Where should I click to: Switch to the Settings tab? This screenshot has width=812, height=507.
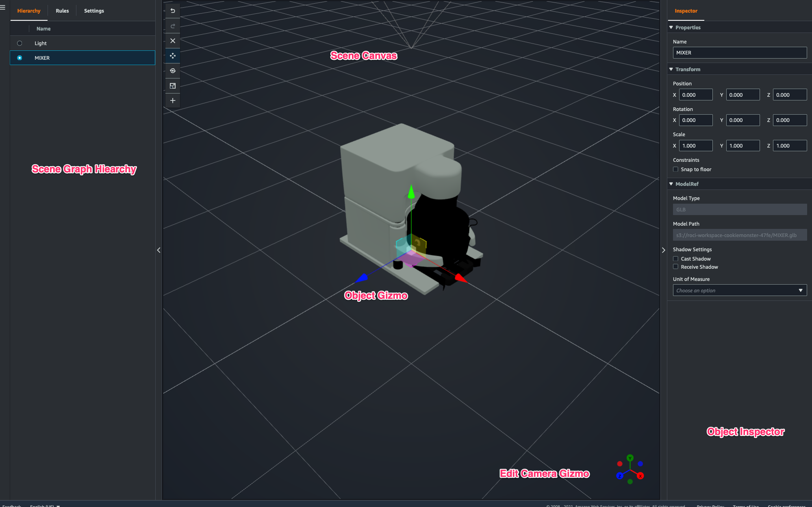coord(94,11)
